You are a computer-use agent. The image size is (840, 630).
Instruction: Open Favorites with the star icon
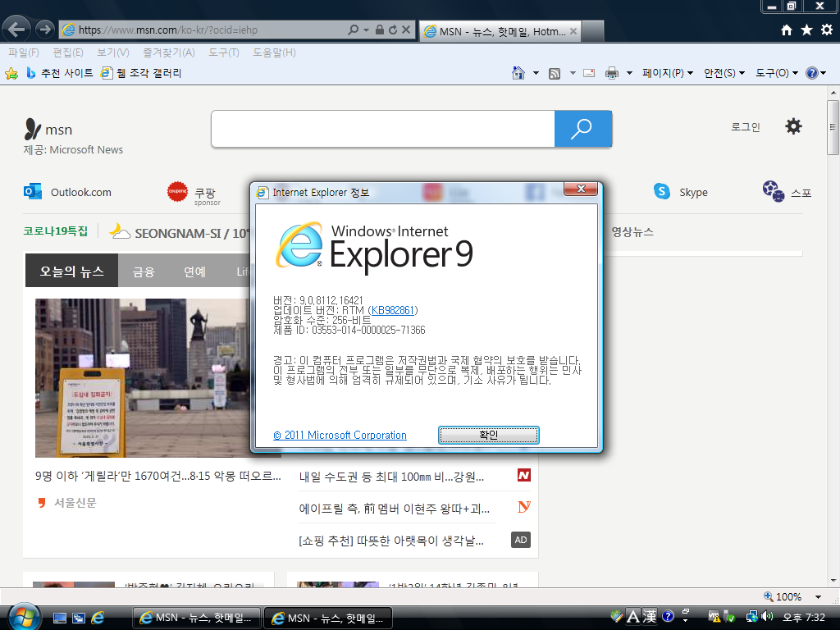coord(806,30)
